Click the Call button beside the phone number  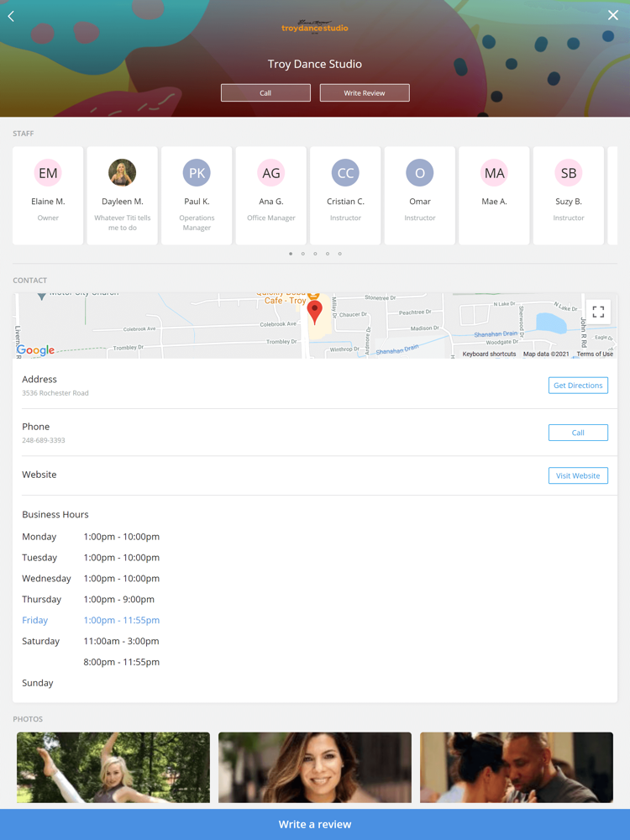coord(578,433)
